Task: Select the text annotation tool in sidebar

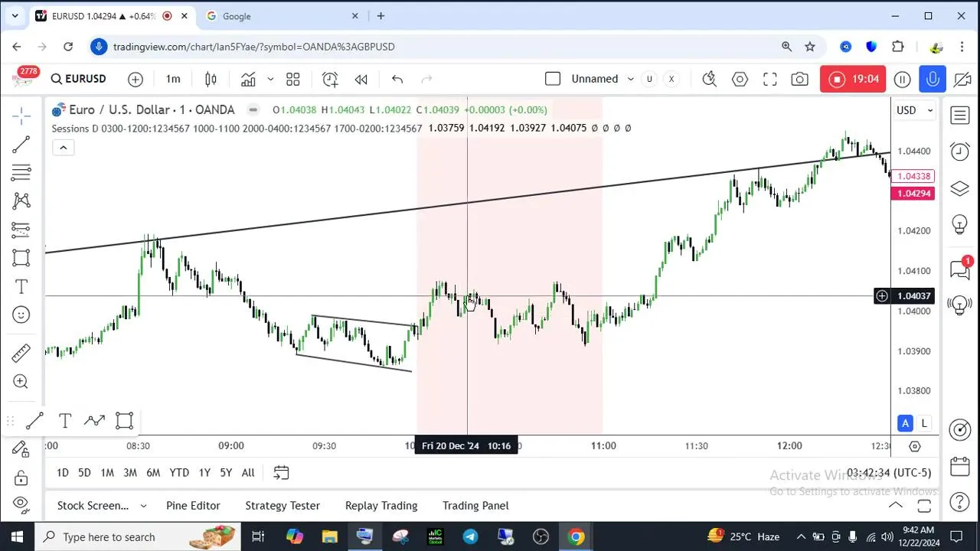Action: click(x=21, y=286)
